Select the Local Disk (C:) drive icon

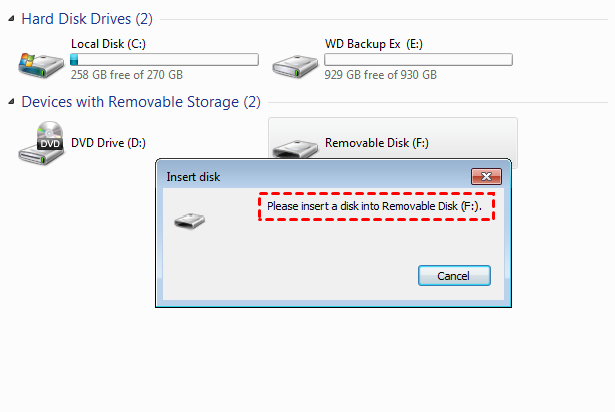click(39, 62)
